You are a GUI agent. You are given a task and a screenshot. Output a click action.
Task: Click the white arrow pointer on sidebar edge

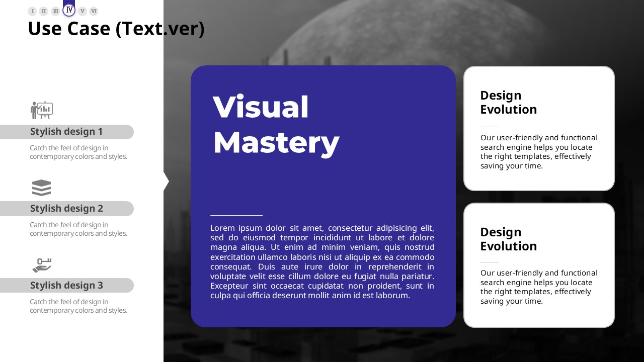(x=166, y=181)
